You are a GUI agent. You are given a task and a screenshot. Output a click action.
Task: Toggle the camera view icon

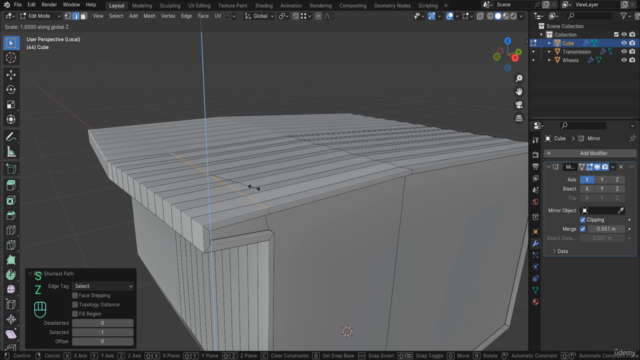[x=519, y=105]
